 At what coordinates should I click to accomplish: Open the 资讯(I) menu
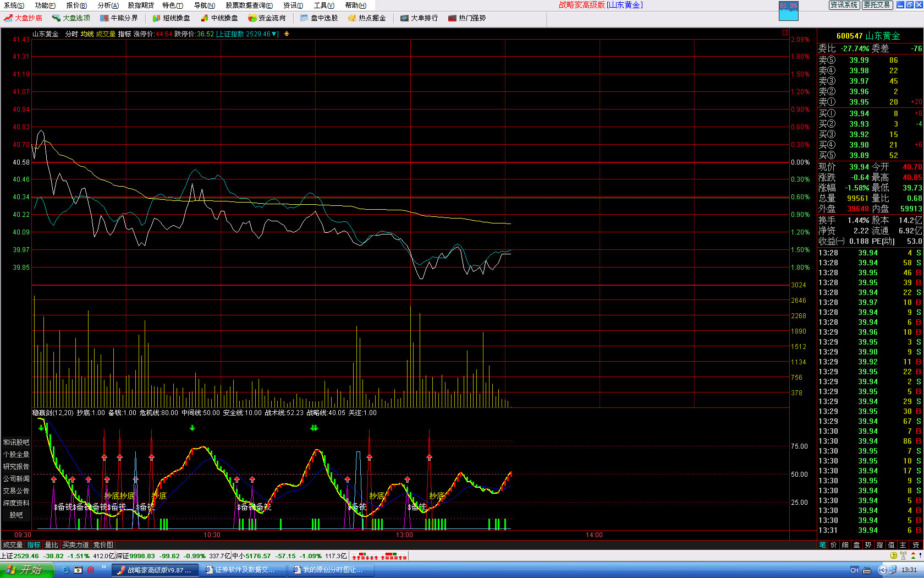pyautogui.click(x=293, y=6)
